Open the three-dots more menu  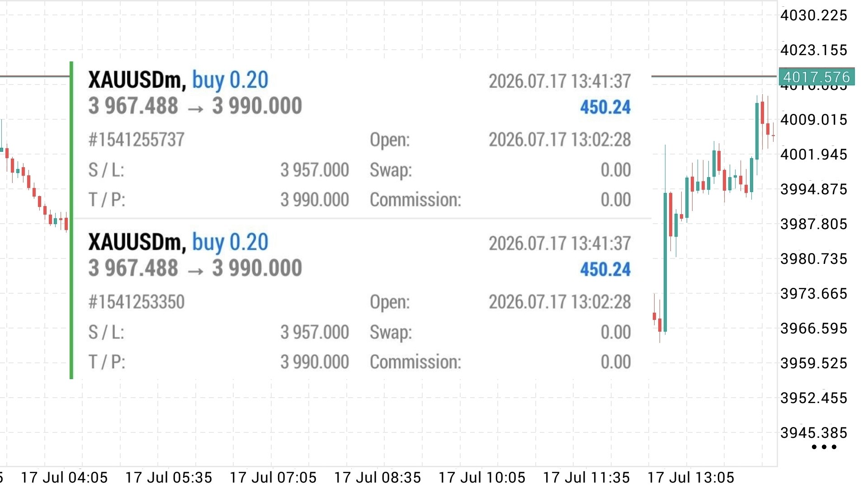pyautogui.click(x=824, y=447)
